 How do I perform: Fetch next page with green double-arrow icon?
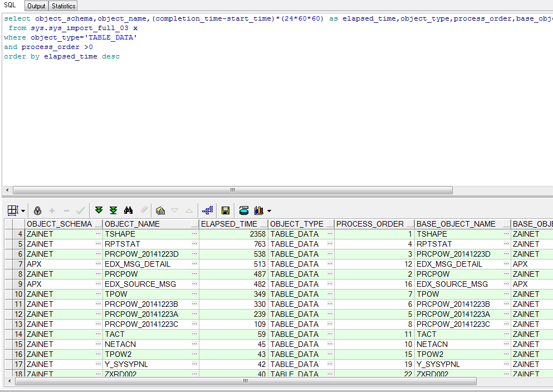coord(99,210)
